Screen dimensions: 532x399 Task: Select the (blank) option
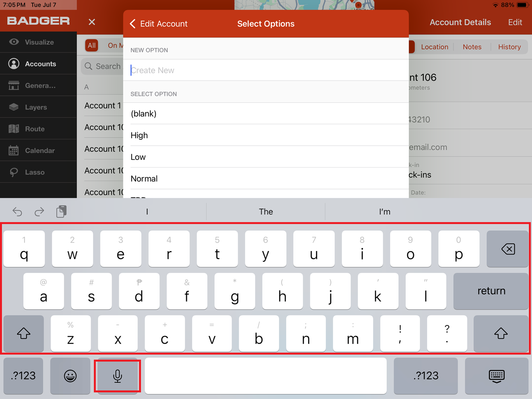point(266,113)
